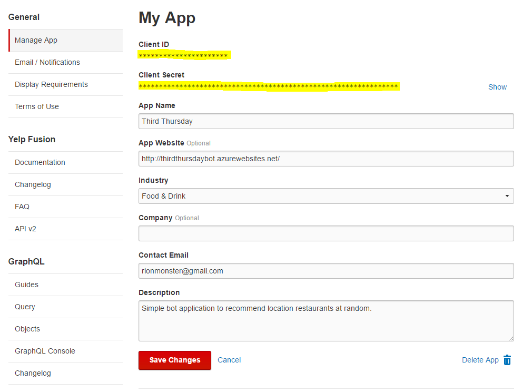Open the GraphQL Objects page
The width and height of the screenshot is (532, 392).
pyautogui.click(x=65, y=329)
